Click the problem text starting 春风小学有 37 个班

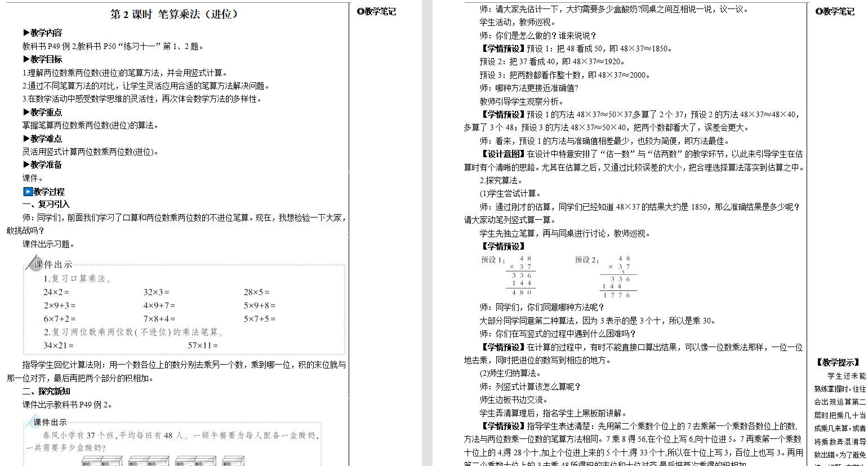[172, 441]
